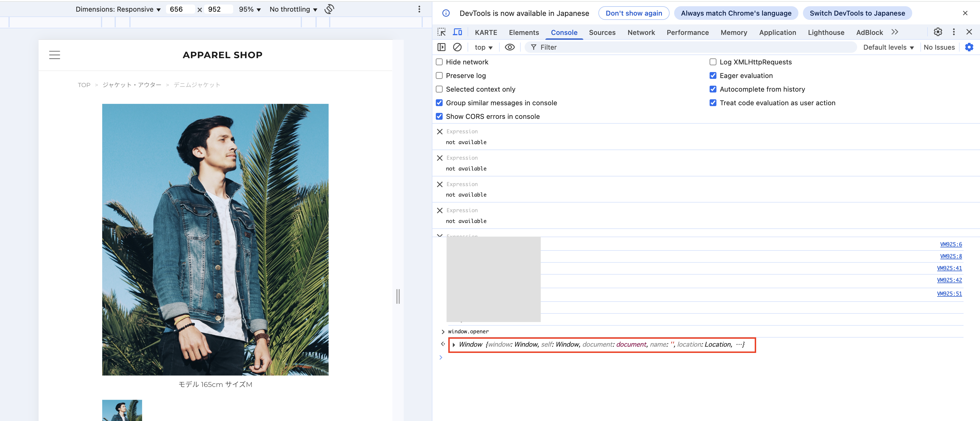Open source link VM925:6

(951, 245)
